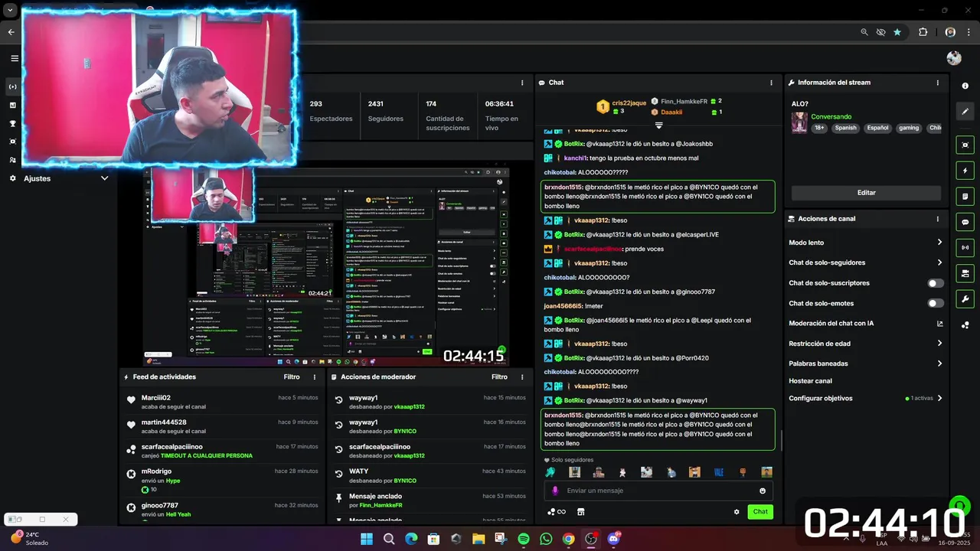Open the channel points infinity icon
The height and width of the screenshot is (551, 980).
click(557, 512)
